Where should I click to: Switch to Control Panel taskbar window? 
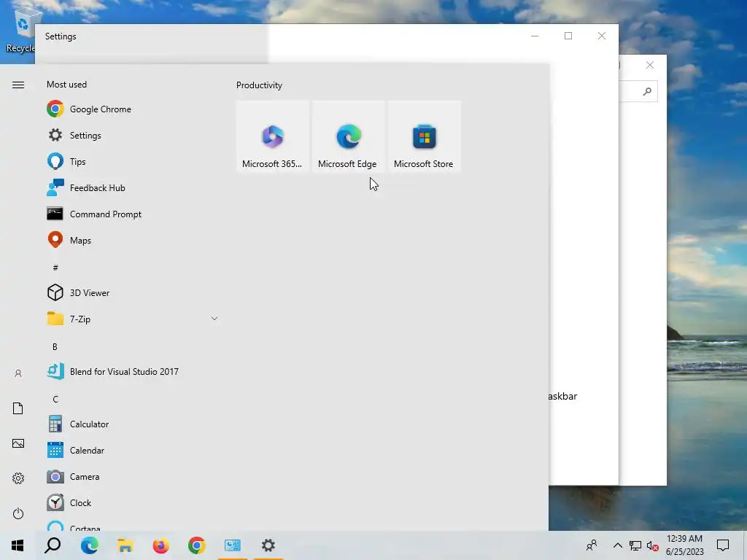[x=233, y=545]
